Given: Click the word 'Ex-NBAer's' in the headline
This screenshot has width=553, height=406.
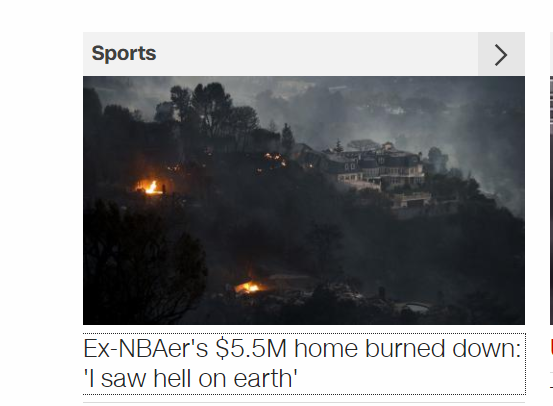Looking at the screenshot, I should tap(146, 349).
